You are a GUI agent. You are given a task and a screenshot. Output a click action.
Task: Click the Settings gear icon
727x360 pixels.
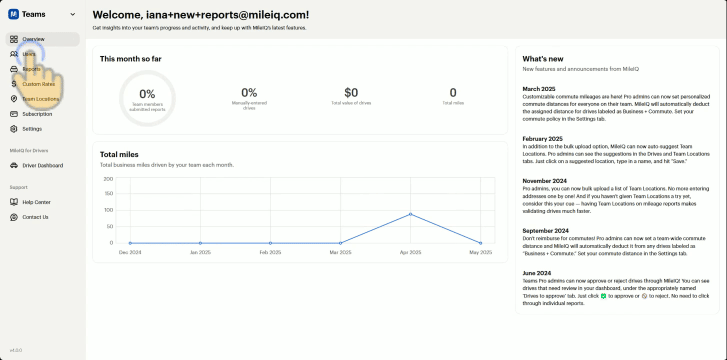14,129
